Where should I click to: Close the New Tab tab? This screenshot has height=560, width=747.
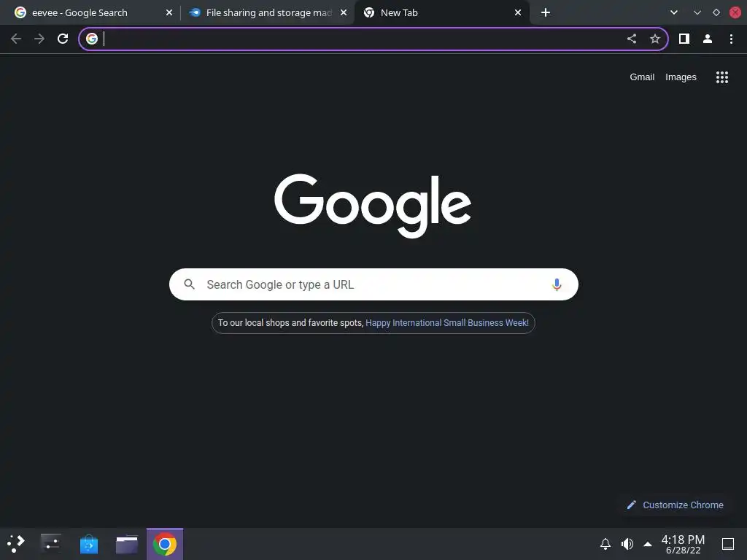tap(518, 12)
